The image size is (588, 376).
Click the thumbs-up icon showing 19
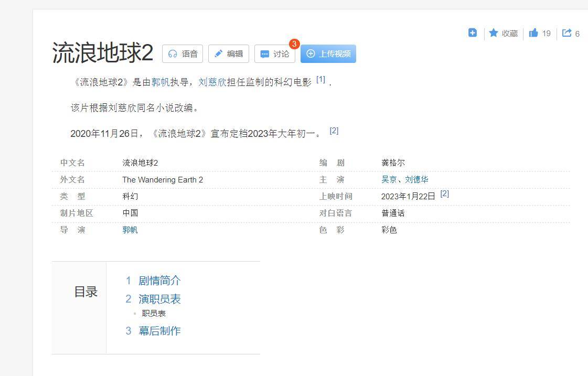[534, 33]
